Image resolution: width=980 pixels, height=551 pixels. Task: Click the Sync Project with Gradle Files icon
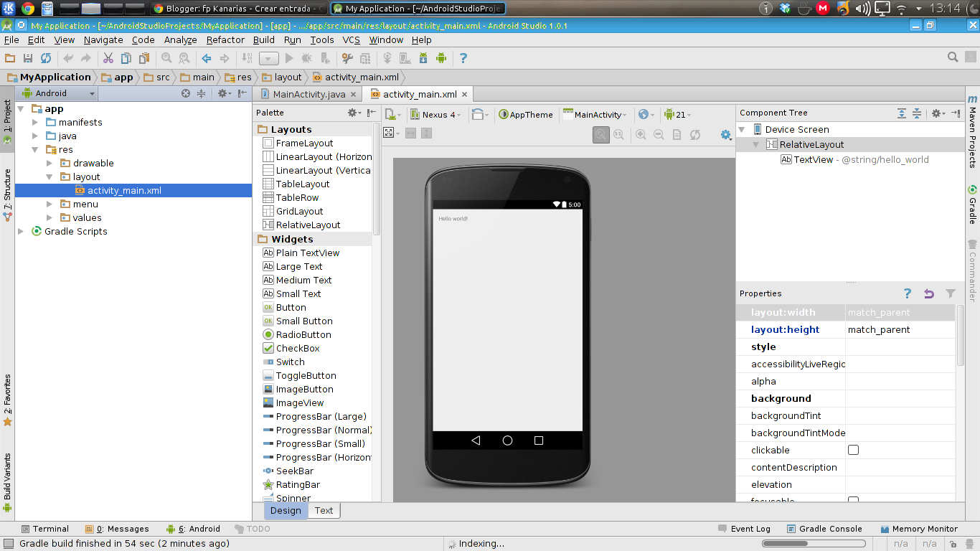[387, 58]
